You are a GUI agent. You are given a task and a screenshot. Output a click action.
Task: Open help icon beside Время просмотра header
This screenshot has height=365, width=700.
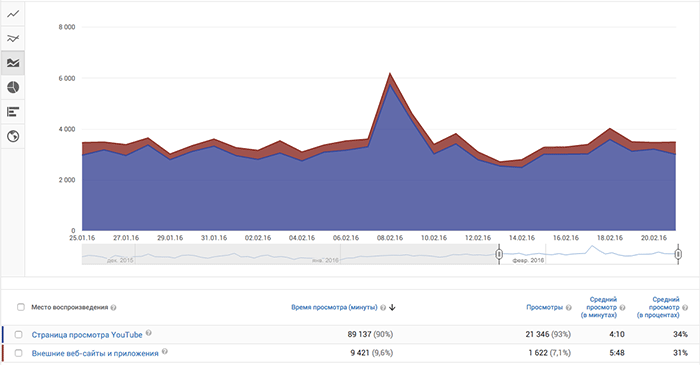point(383,307)
